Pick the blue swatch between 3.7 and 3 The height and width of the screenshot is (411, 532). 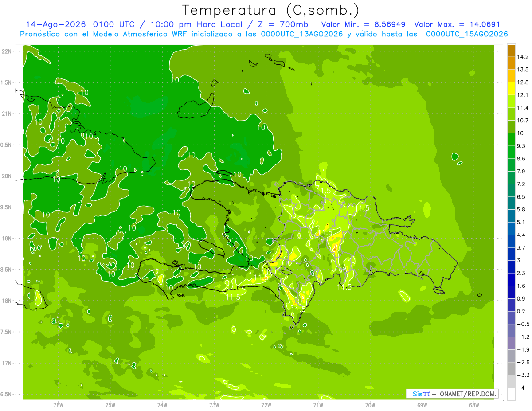point(511,254)
